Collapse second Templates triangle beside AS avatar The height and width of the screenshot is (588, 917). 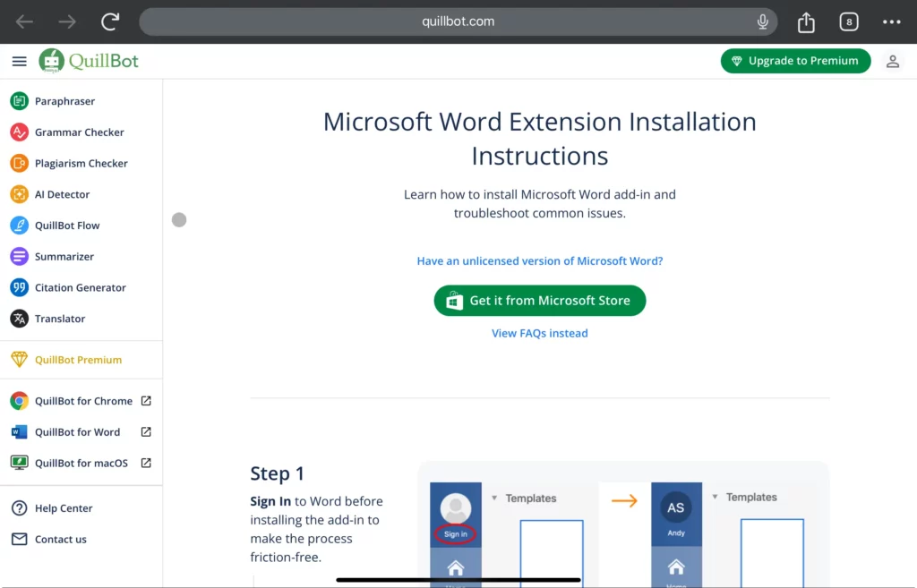[715, 497]
